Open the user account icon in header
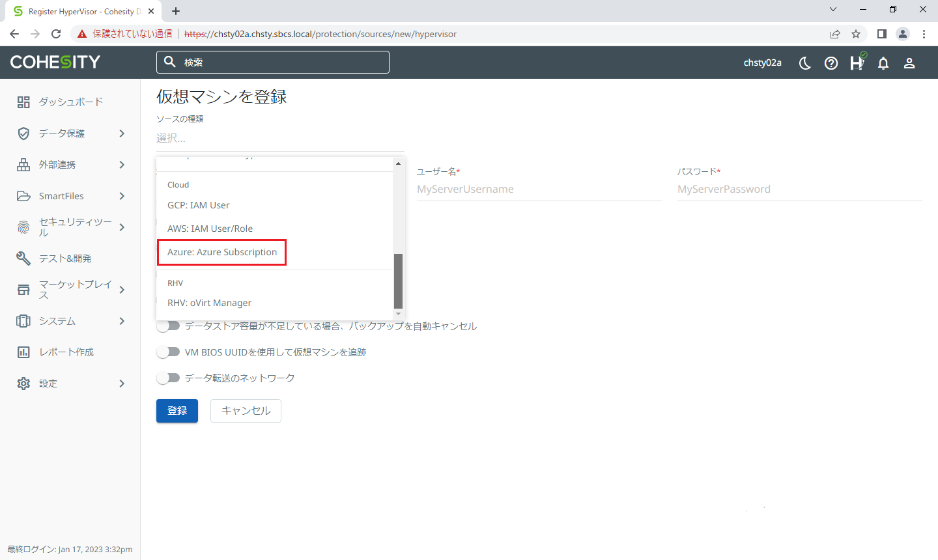Viewport: 938px width, 560px height. pos(909,63)
